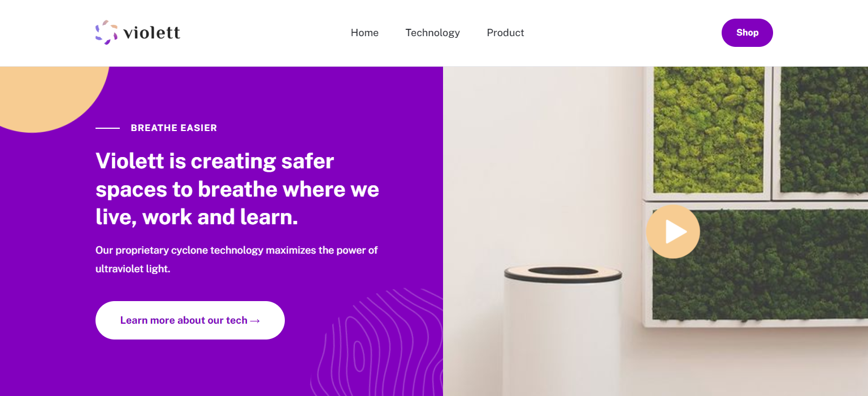Select Product in the navigation bar
This screenshot has width=868, height=396.
pos(505,33)
